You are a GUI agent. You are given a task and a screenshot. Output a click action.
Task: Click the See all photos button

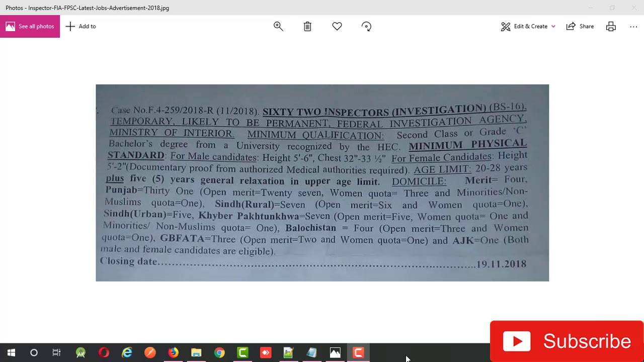pos(30,26)
